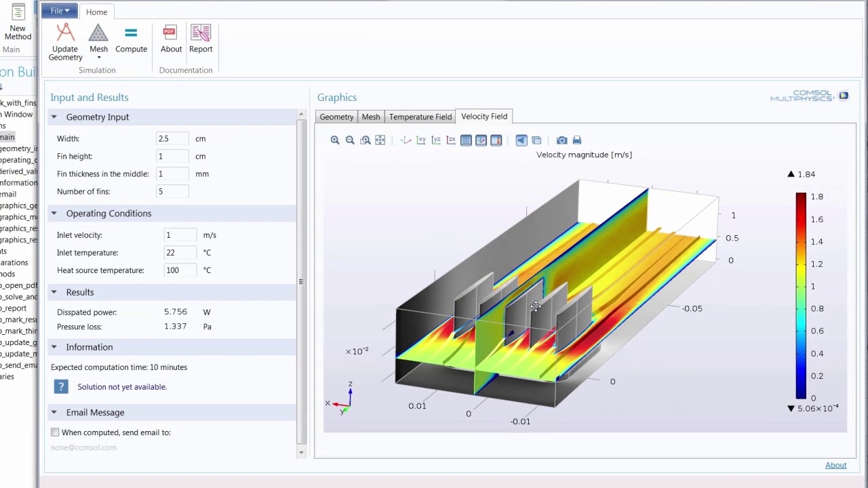This screenshot has width=868, height=488.
Task: Zoom out on the graphics view
Action: coord(350,140)
